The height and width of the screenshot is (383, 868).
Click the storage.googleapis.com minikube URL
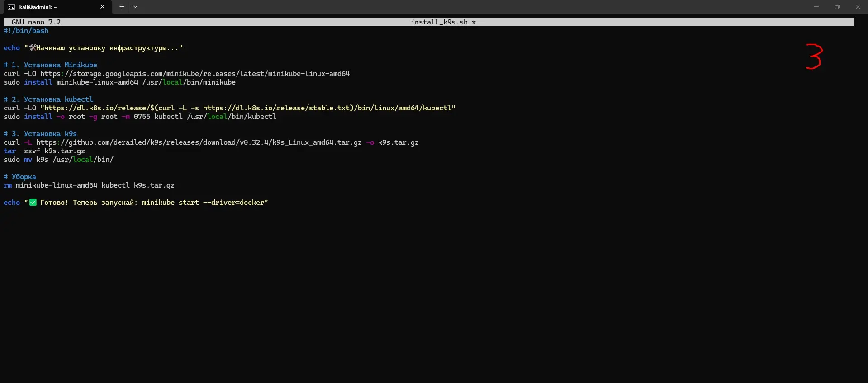pos(195,74)
